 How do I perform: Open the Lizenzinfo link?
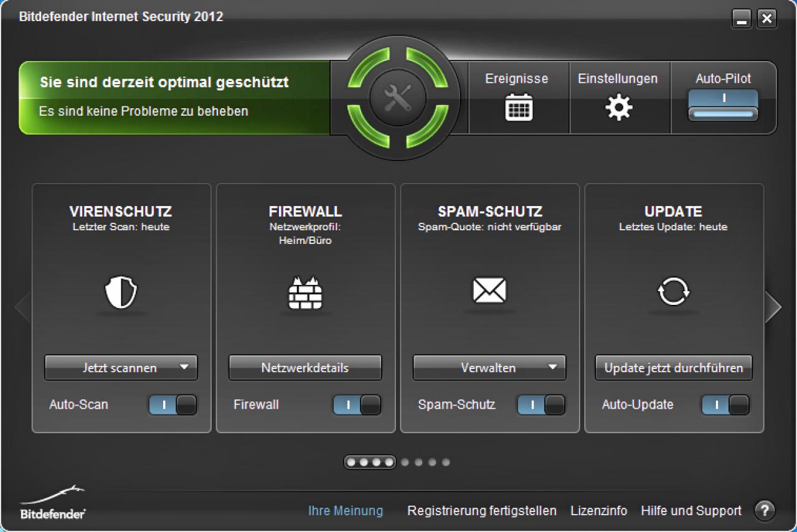[x=599, y=511]
